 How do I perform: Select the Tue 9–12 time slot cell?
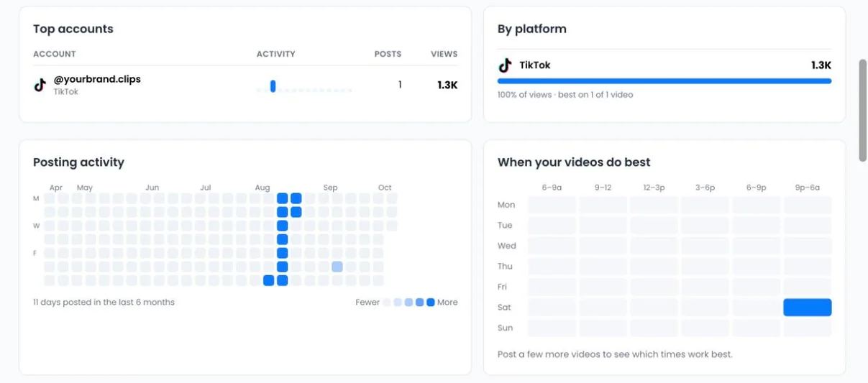pos(603,226)
